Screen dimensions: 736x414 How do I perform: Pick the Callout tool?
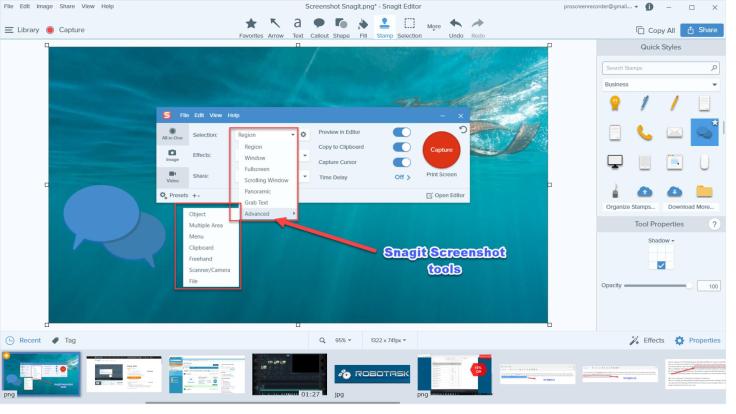coord(319,27)
